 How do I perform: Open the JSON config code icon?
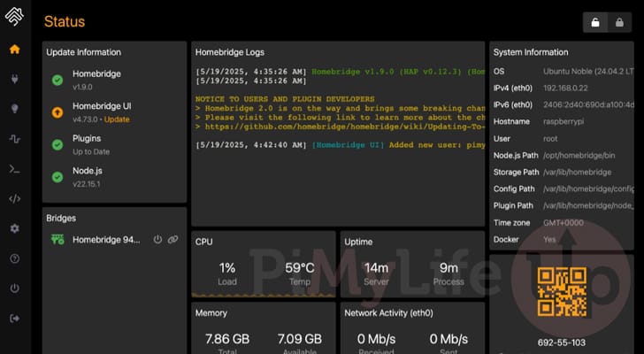point(15,199)
